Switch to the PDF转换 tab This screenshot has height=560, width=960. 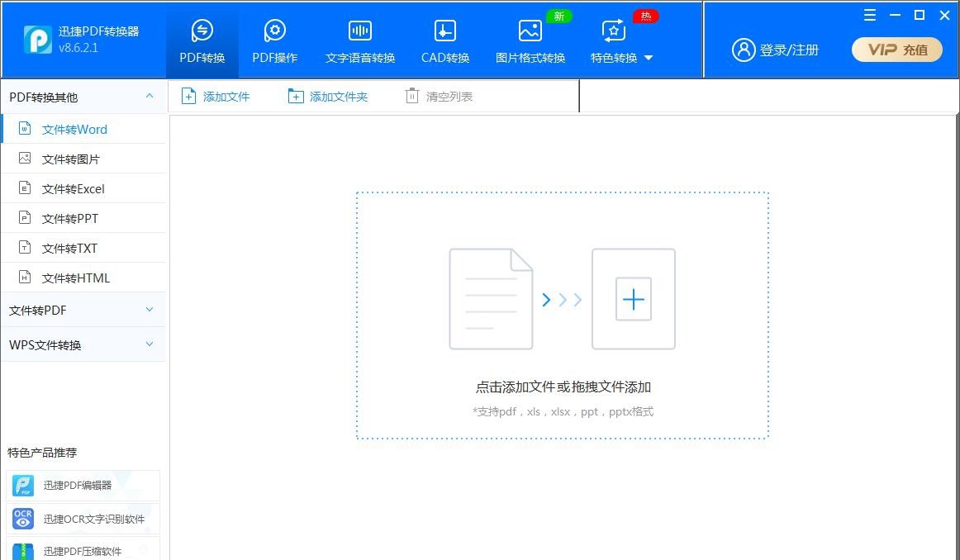point(202,40)
